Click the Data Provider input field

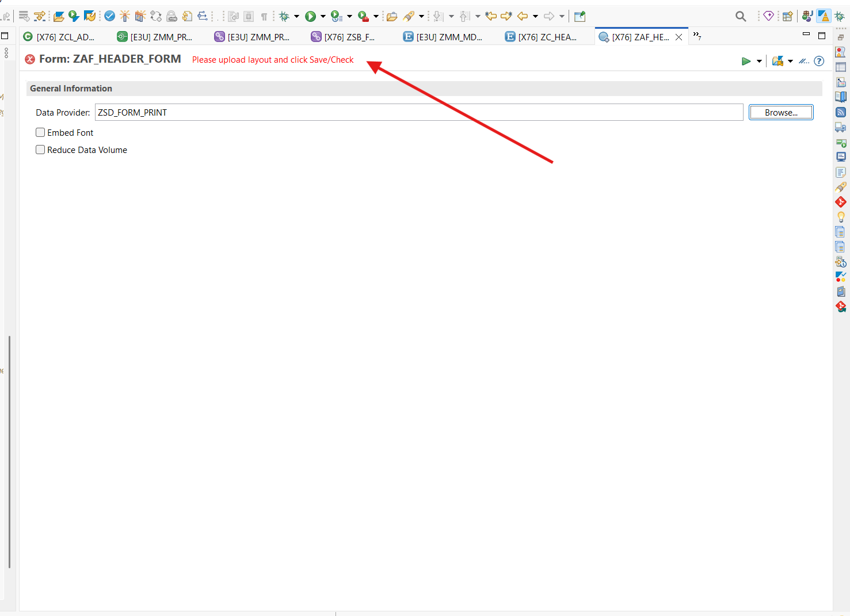[x=419, y=112]
